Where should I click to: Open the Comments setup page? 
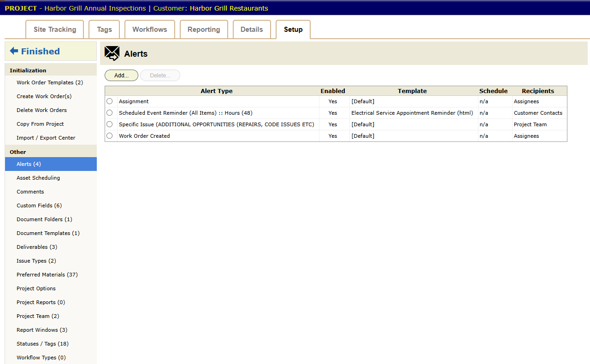click(30, 192)
